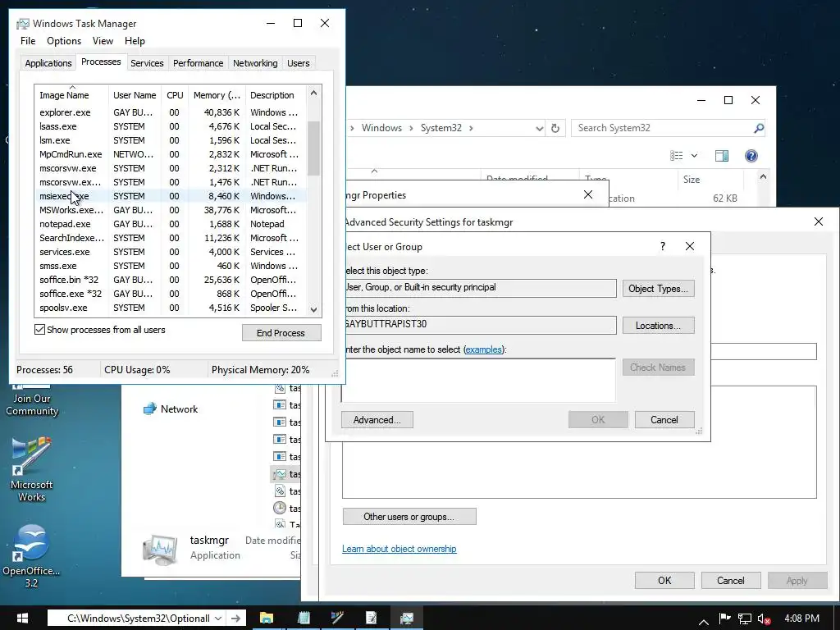Click the Task Manager title bar icon
The width and height of the screenshot is (840, 630).
[22, 24]
